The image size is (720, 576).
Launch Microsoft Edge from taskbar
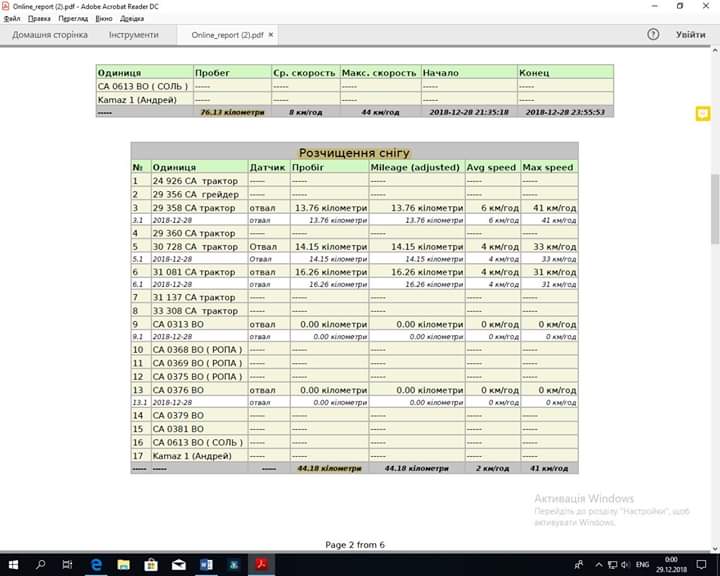pyautogui.click(x=96, y=565)
